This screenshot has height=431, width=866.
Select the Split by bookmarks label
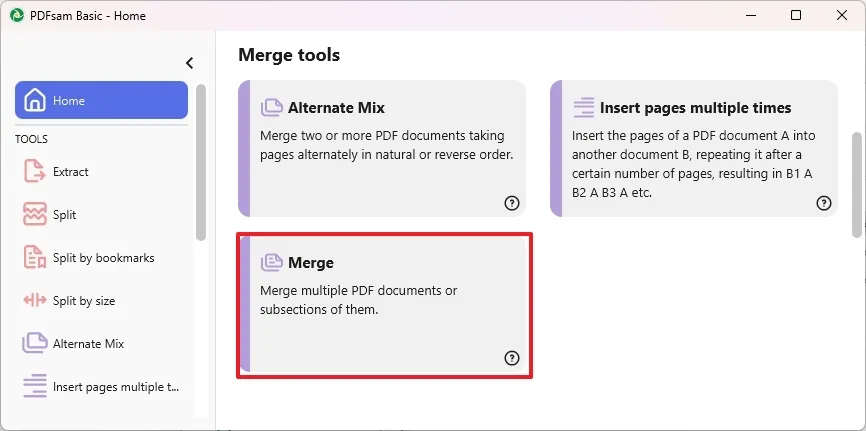coord(104,258)
